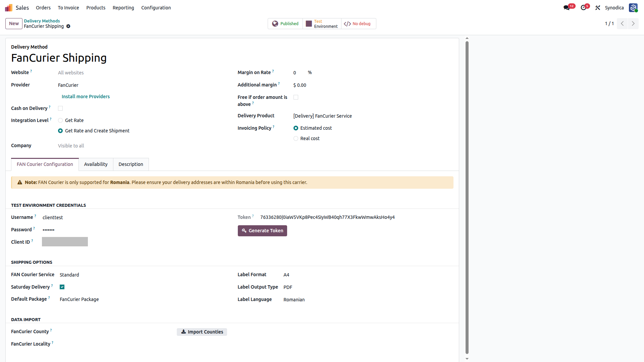Image resolution: width=644 pixels, height=362 pixels.
Task: Switch to the Availability tab
Action: tap(96, 164)
